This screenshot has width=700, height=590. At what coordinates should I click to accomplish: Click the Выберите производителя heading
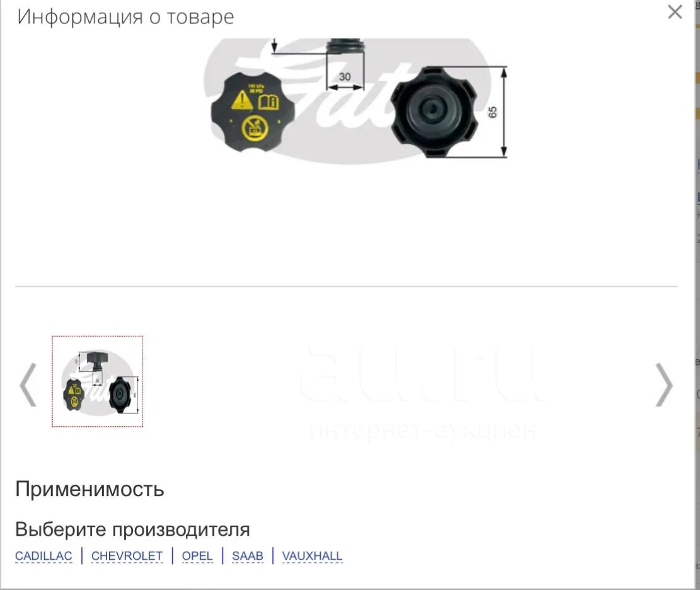point(132,529)
